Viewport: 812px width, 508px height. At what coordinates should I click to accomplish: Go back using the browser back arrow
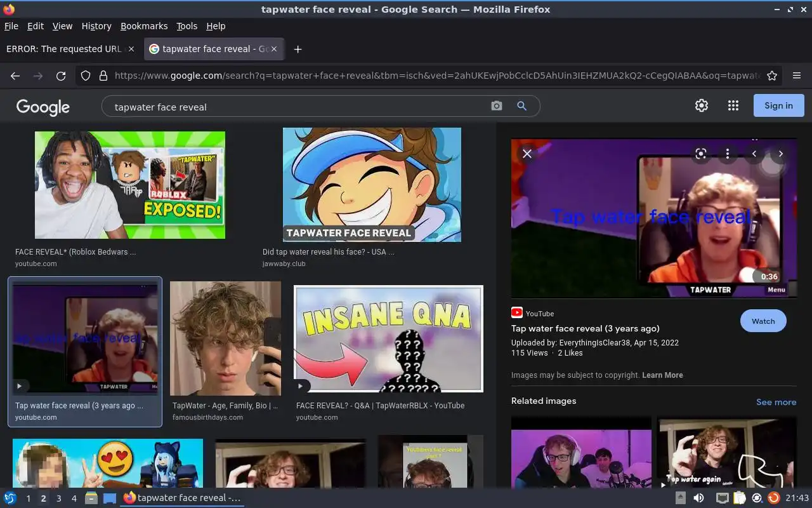(15, 76)
